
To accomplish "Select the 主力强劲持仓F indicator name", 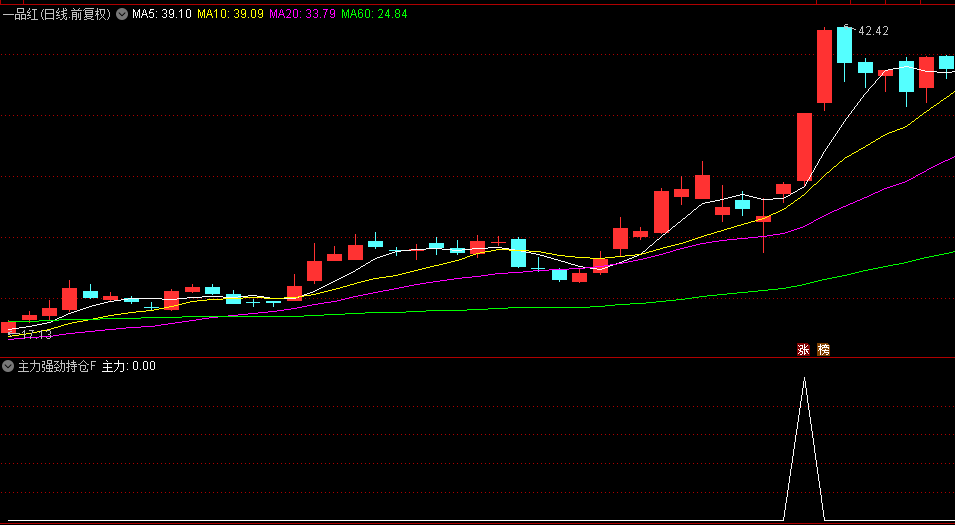I will click(57, 366).
